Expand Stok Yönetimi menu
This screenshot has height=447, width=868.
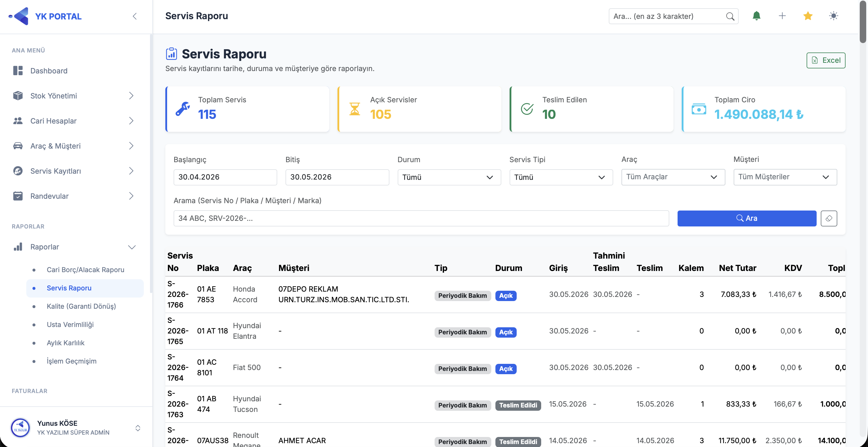coord(74,96)
